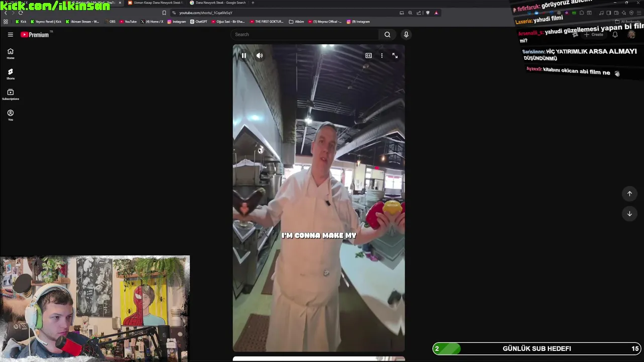
Task: Go to Home in YouTube sidebar
Action: 10,53
